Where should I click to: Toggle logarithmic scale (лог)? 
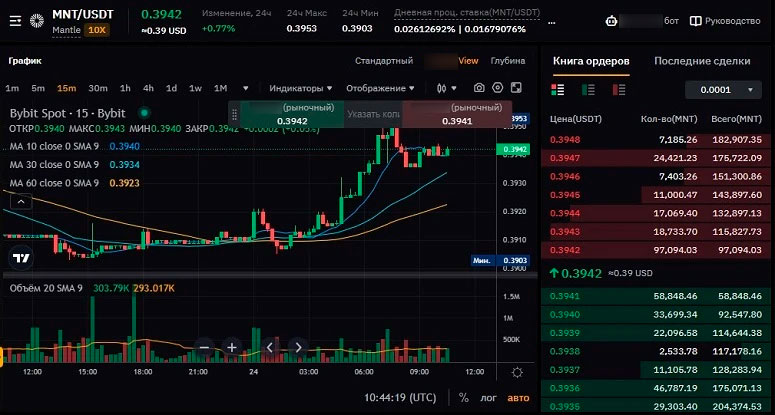[x=488, y=397]
